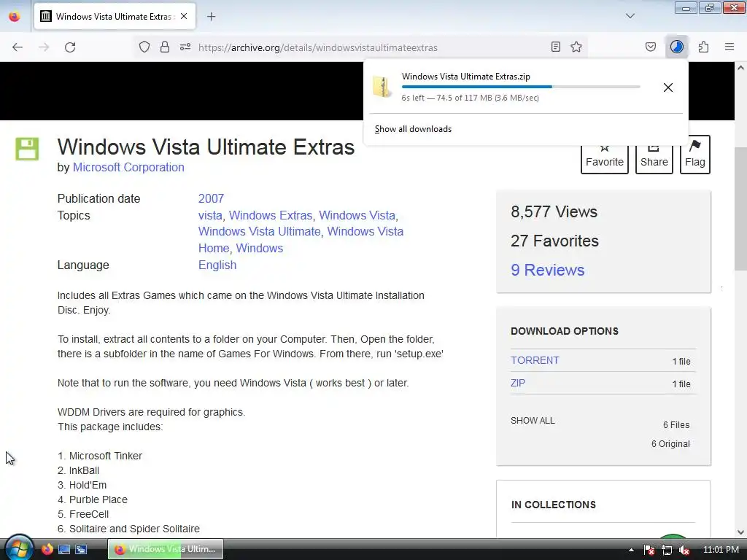This screenshot has height=560, width=747.
Task: Open the Microsoft Corporation author link
Action: pos(128,167)
